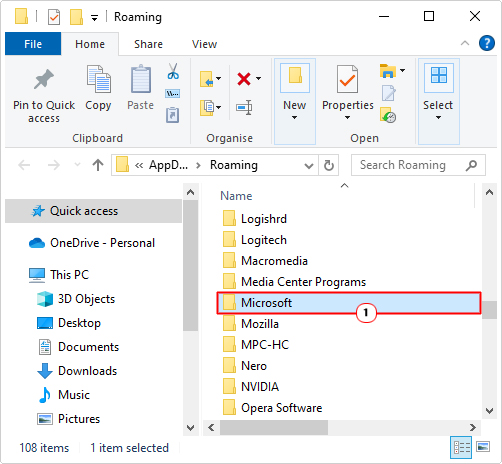Click the horizontal scrollbar thumb in file list
Viewport: 502px width, 464px height.
(x=274, y=427)
